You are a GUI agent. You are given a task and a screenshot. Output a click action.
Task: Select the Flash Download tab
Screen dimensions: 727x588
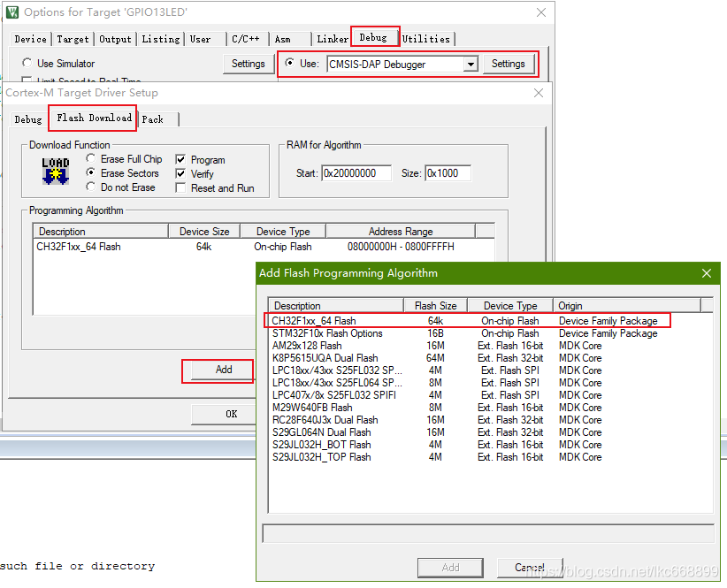coord(94,118)
